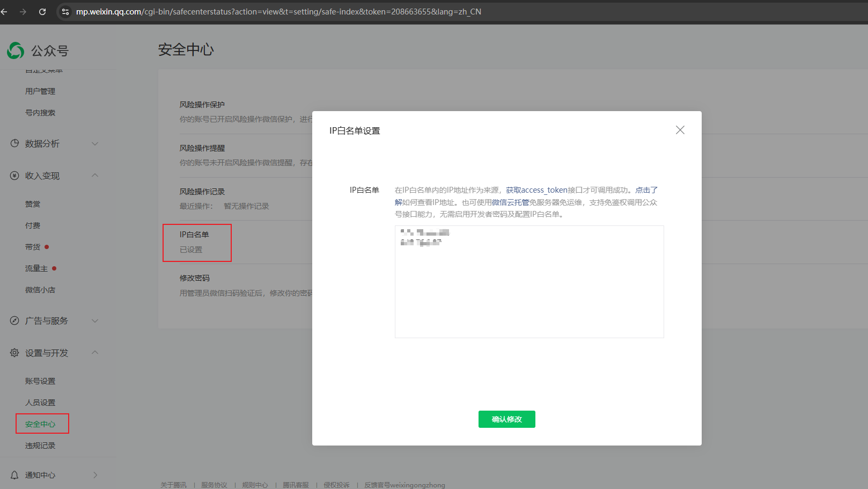Open the 账号设置 menu item
The image size is (868, 489).
tap(40, 381)
